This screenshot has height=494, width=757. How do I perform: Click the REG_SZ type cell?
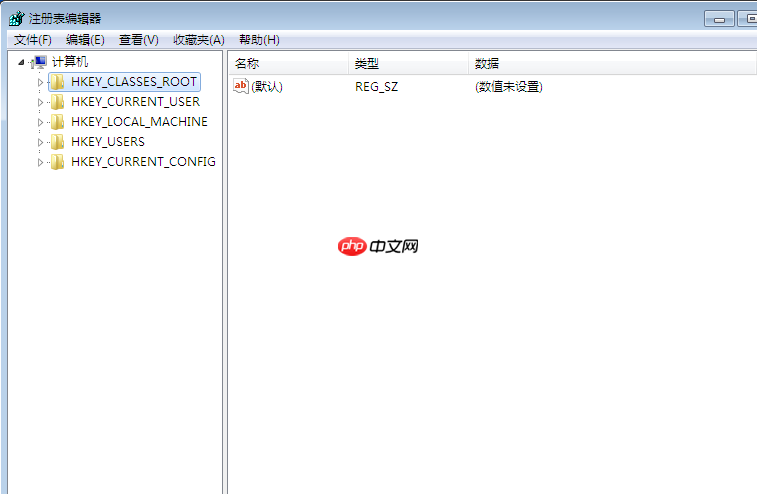click(377, 87)
